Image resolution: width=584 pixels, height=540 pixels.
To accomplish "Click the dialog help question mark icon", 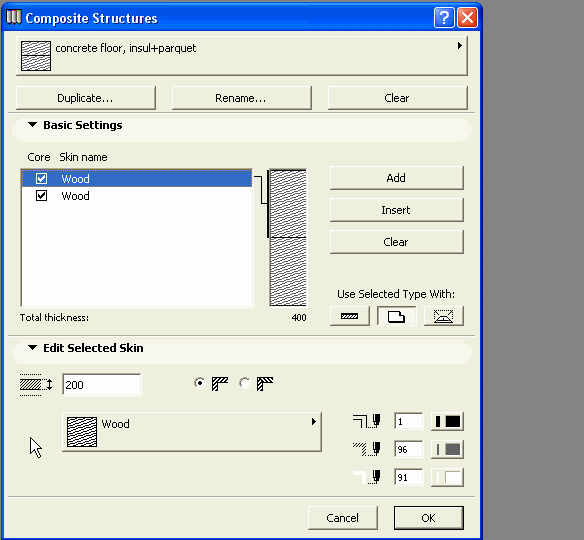I will pyautogui.click(x=444, y=18).
